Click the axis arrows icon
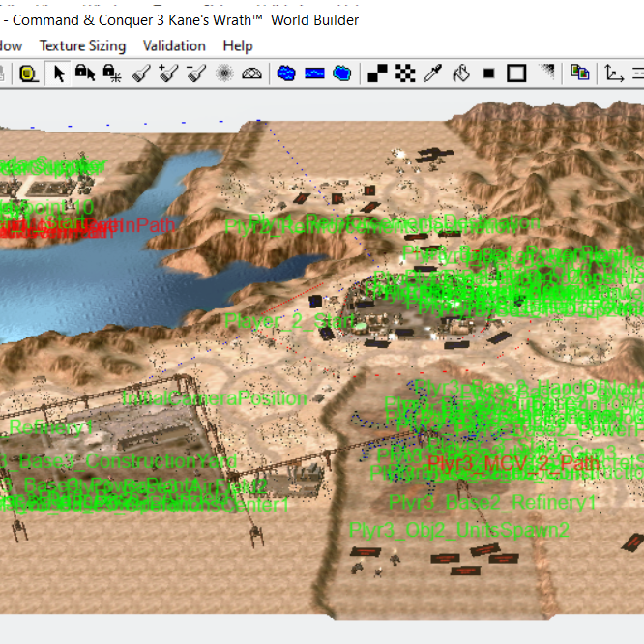This screenshot has height=644, width=644. point(614,73)
